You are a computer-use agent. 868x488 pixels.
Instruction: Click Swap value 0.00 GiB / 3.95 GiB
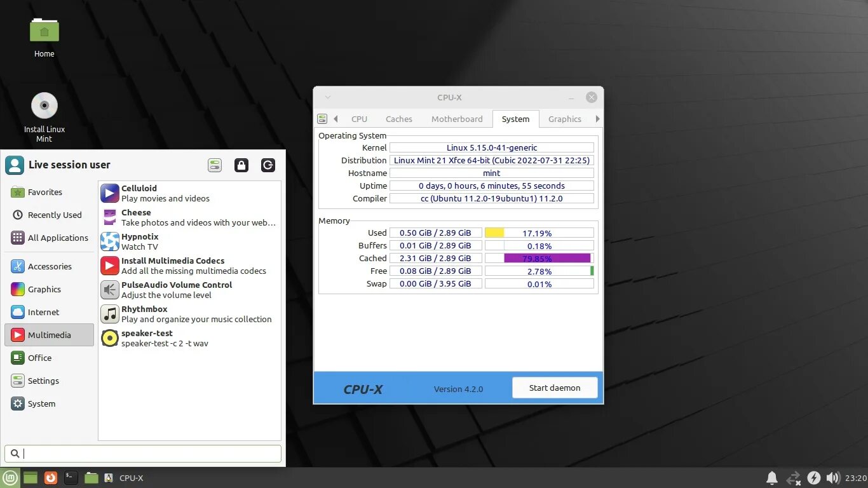[435, 283]
